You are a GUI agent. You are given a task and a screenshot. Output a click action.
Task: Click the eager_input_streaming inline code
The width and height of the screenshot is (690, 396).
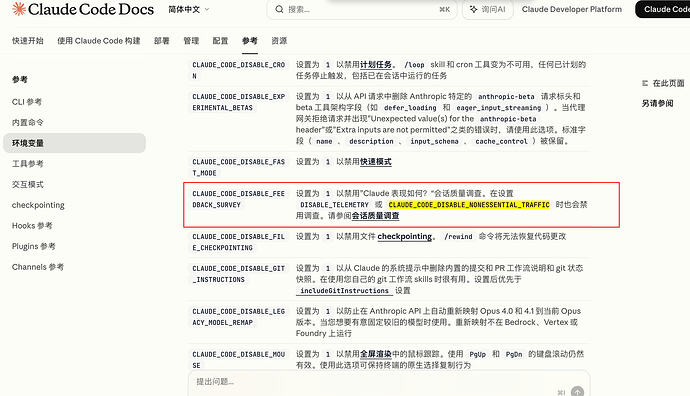tap(499, 108)
